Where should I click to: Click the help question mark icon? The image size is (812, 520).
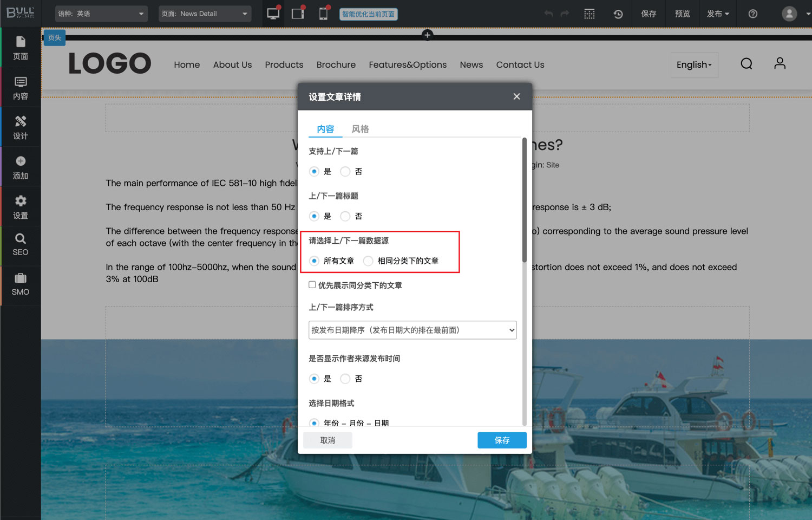pos(752,14)
